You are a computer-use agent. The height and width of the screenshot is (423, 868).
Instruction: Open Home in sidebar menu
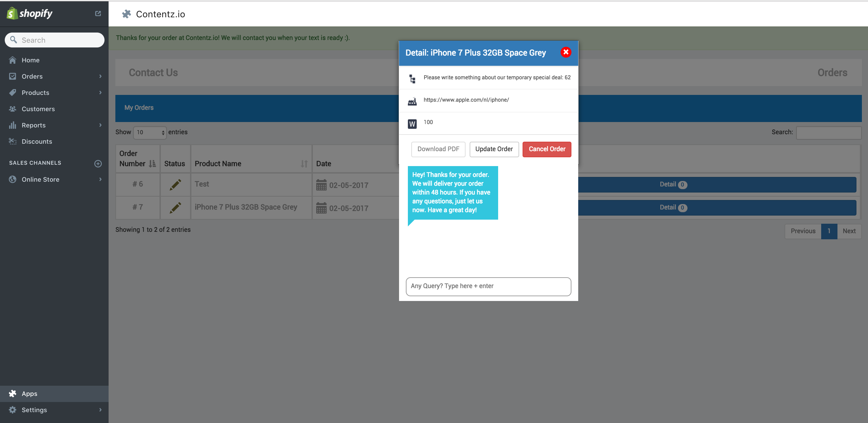(x=54, y=60)
